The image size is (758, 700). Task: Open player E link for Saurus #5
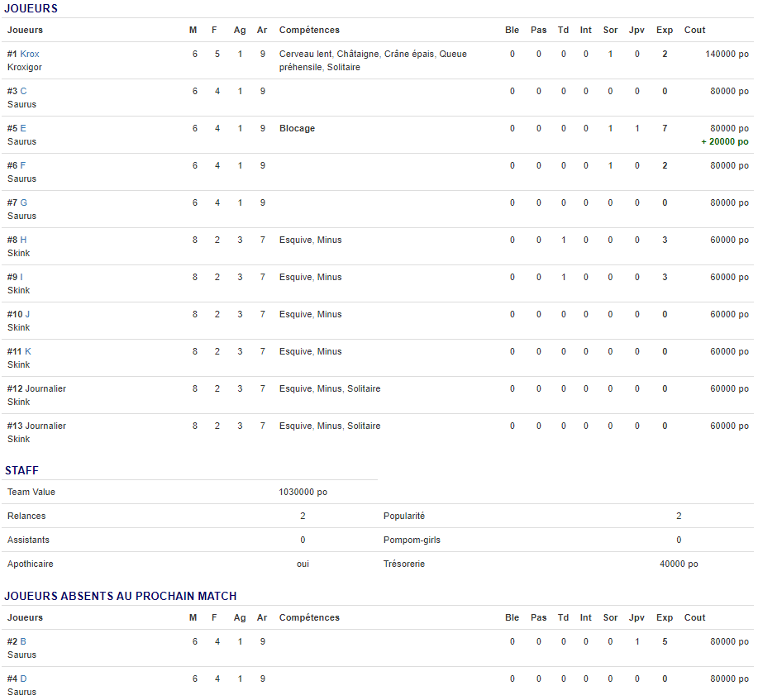pyautogui.click(x=23, y=128)
